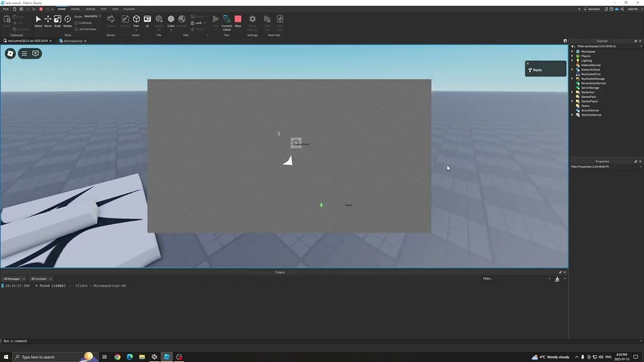The image size is (644, 362).
Task: Insert a new Part
Action: (136, 19)
